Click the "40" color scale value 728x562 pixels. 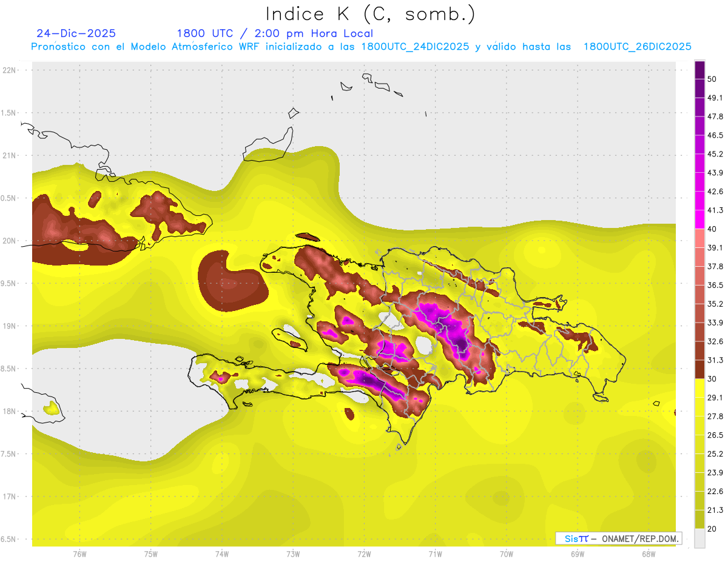pyautogui.click(x=712, y=229)
